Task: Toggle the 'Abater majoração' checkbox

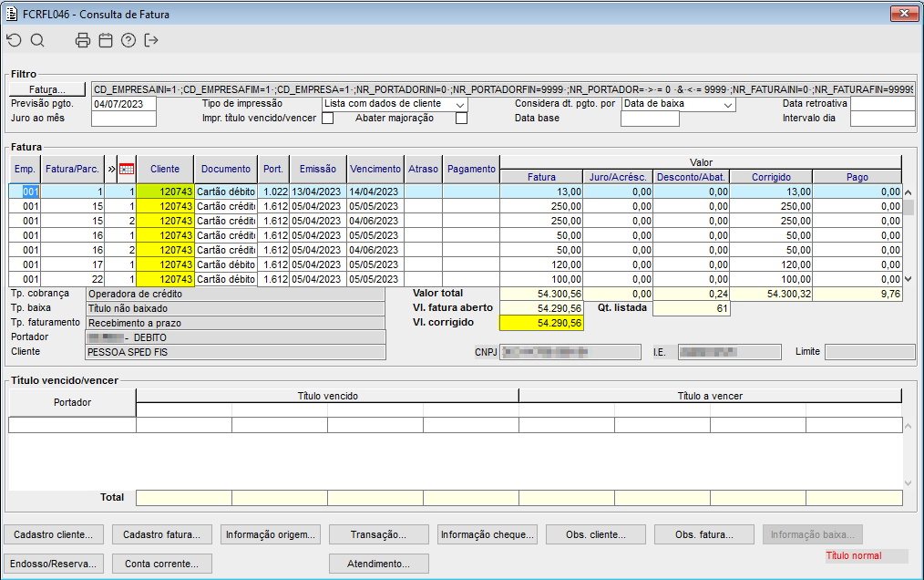Action: (461, 119)
